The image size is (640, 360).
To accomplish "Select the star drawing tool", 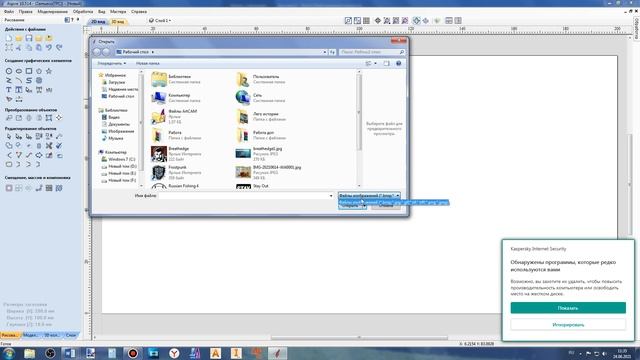I will click(x=49, y=71).
